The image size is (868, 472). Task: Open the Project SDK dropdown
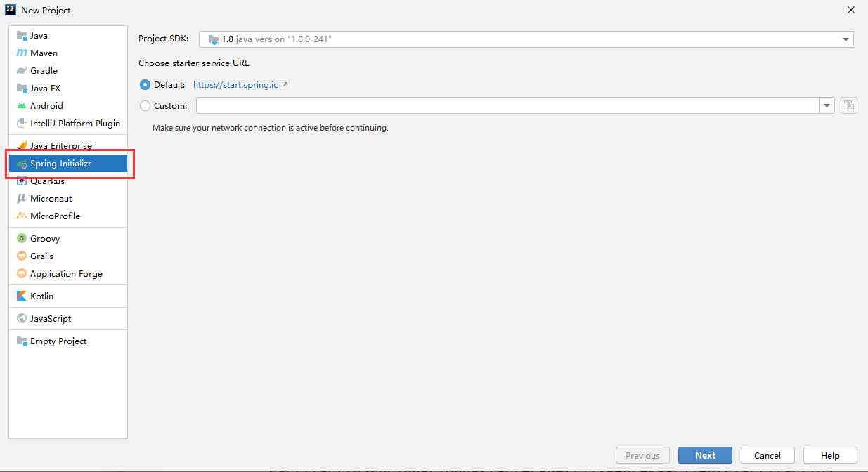526,39
